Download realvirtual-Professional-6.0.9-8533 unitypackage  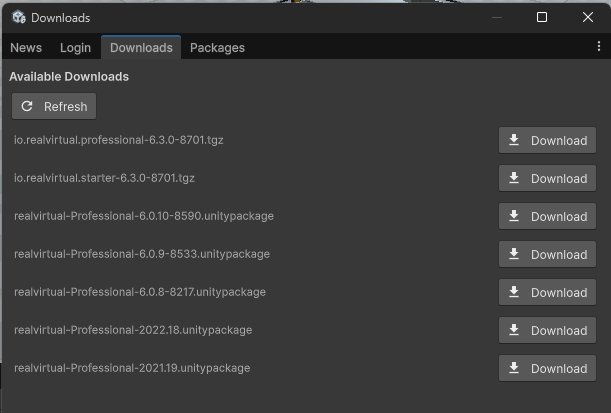click(547, 254)
